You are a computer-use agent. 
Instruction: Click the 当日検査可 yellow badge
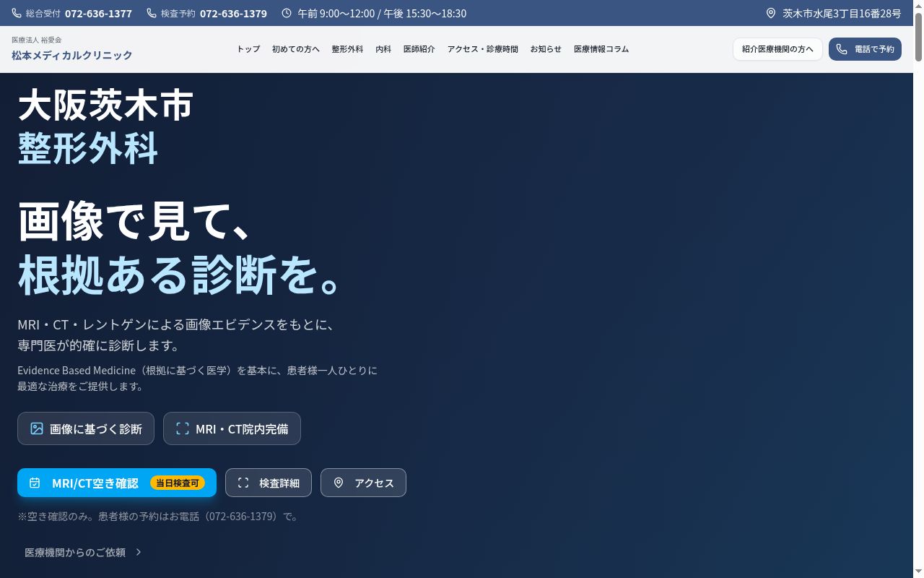(178, 483)
